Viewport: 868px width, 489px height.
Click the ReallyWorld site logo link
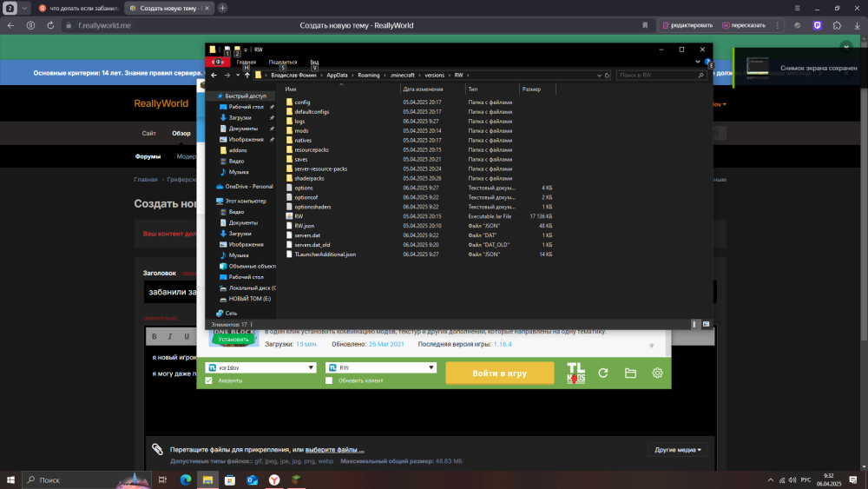(x=161, y=103)
